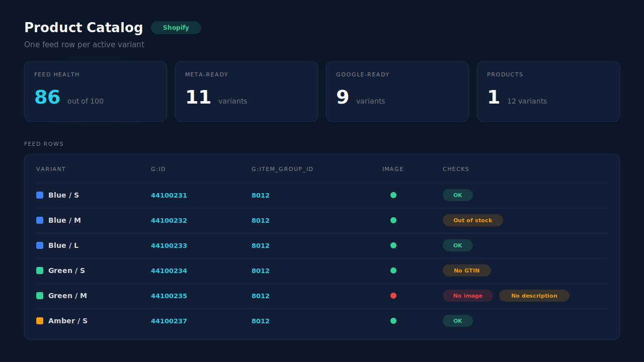Click the image status dot in Green / S row
644x362 pixels.
coord(393,270)
